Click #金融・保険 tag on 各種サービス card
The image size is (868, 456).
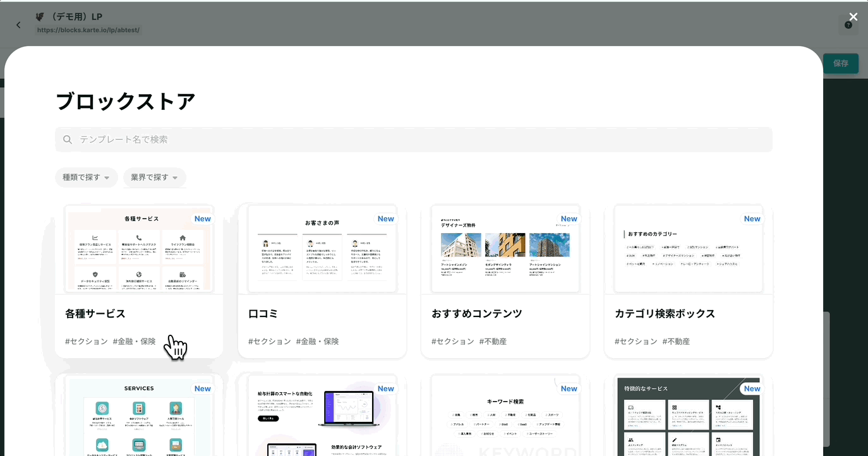pos(134,342)
